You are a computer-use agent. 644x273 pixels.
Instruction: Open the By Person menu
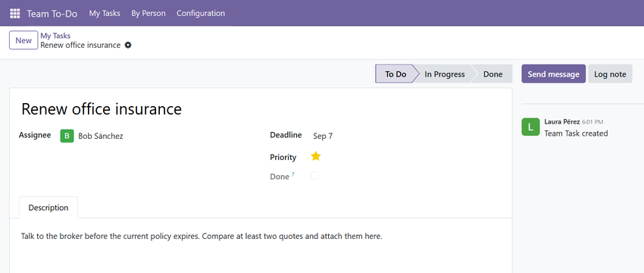click(148, 13)
